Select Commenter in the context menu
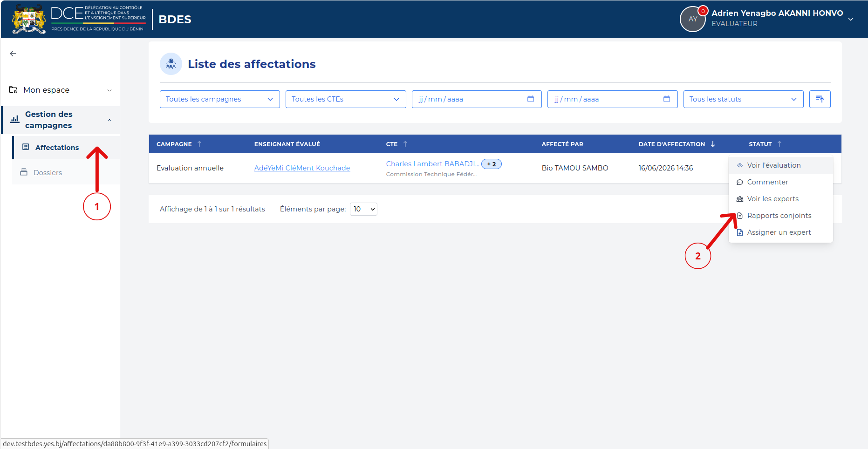 pos(780,182)
